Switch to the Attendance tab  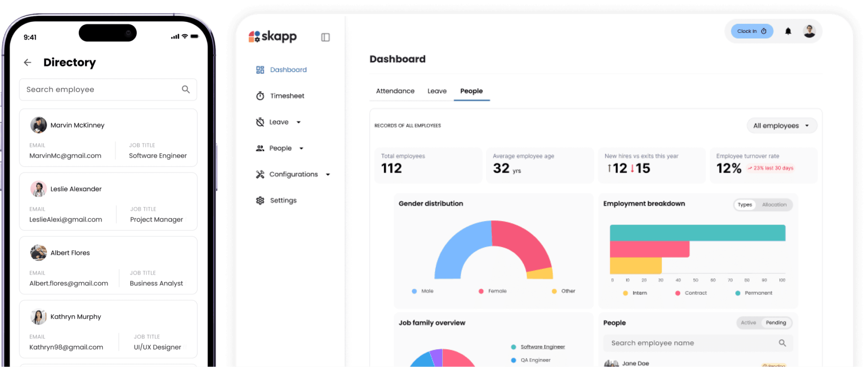pos(395,91)
